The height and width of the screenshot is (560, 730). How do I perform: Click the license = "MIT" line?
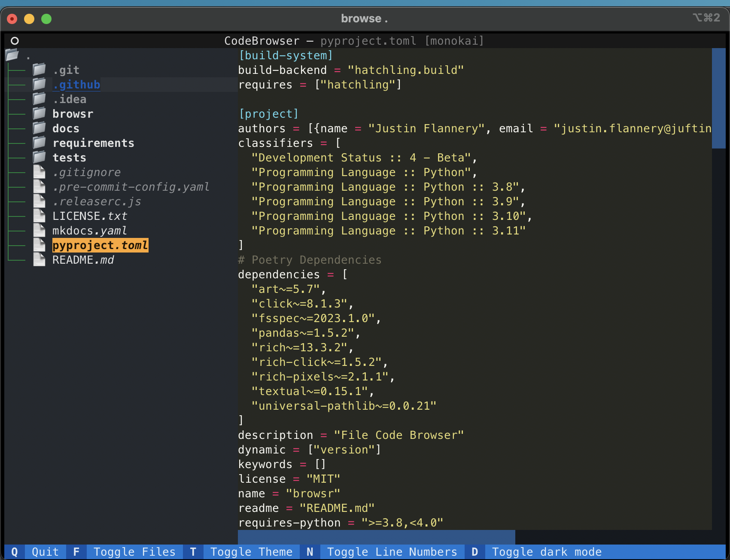pyautogui.click(x=289, y=479)
